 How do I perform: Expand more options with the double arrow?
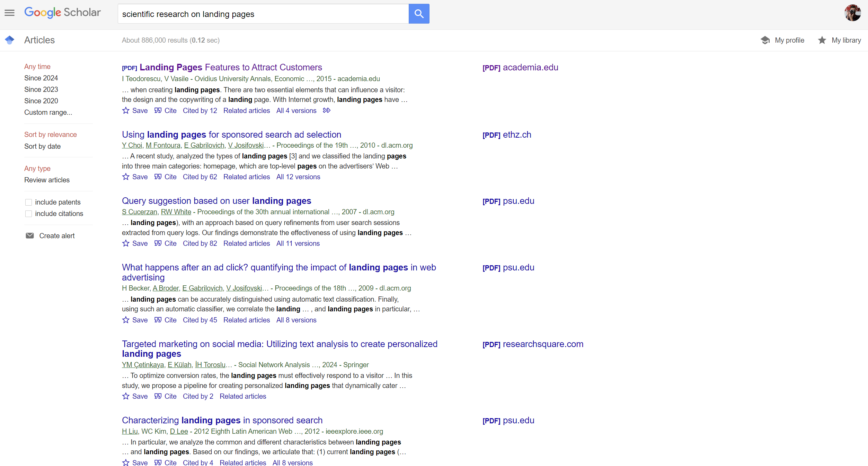tap(326, 111)
